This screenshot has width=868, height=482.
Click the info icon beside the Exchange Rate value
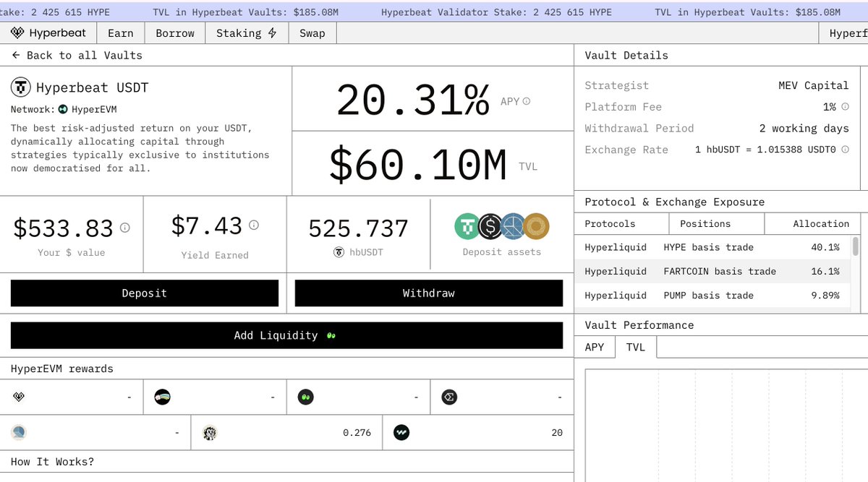(x=845, y=150)
